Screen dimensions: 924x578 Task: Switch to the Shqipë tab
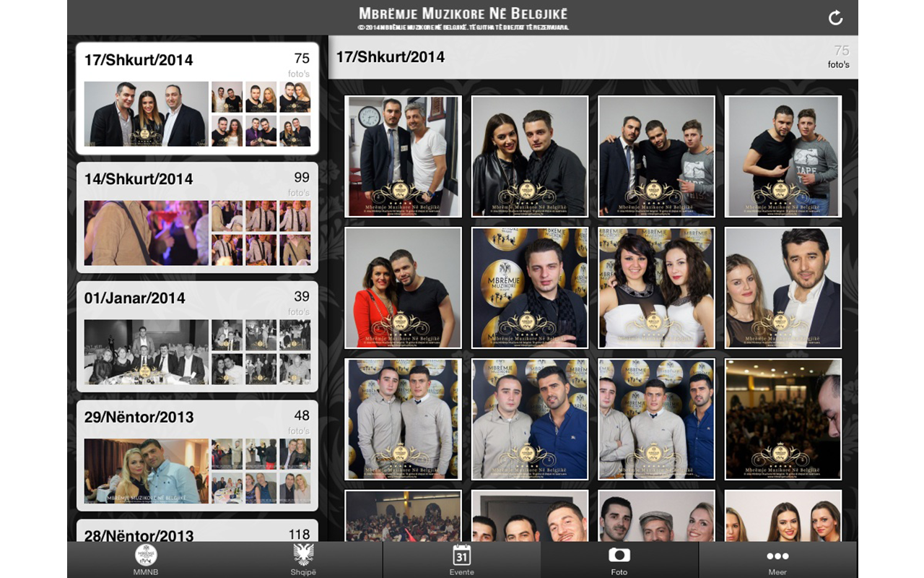(x=304, y=560)
